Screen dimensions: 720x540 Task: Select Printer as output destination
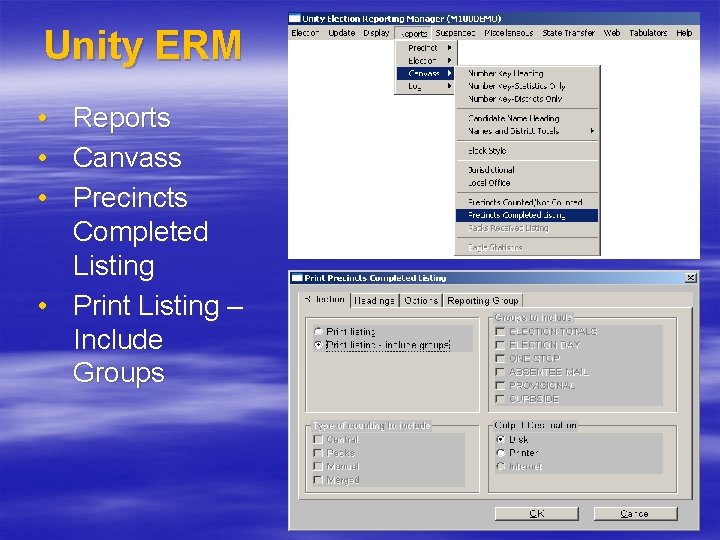tap(501, 453)
